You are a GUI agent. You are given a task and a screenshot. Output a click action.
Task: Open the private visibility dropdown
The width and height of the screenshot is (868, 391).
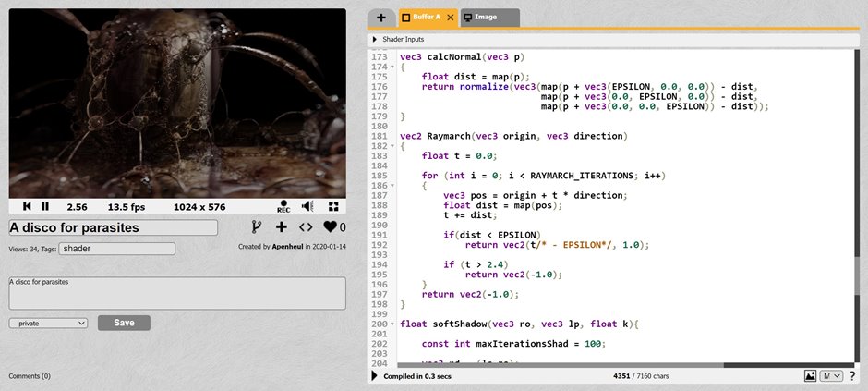48,323
